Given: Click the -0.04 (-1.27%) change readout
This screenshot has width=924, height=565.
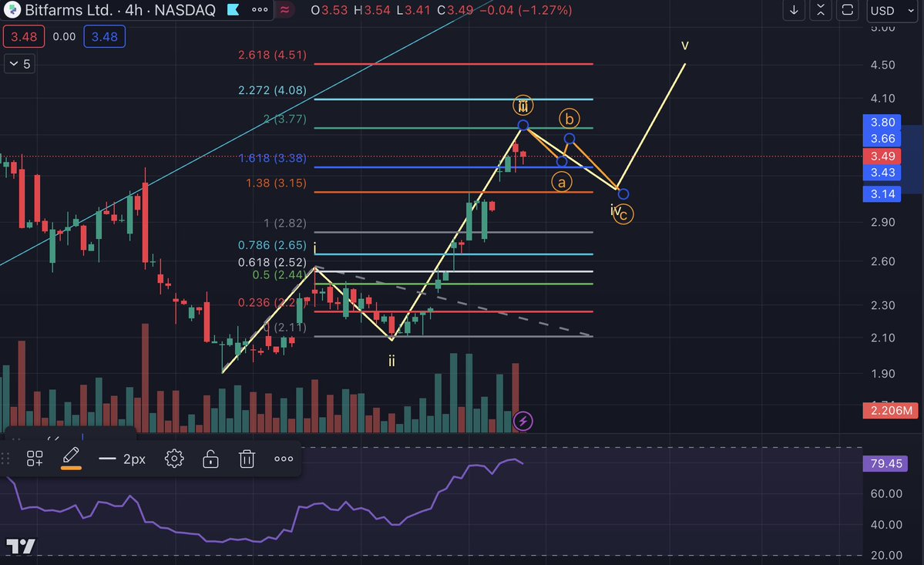Looking at the screenshot, I should 526,10.
